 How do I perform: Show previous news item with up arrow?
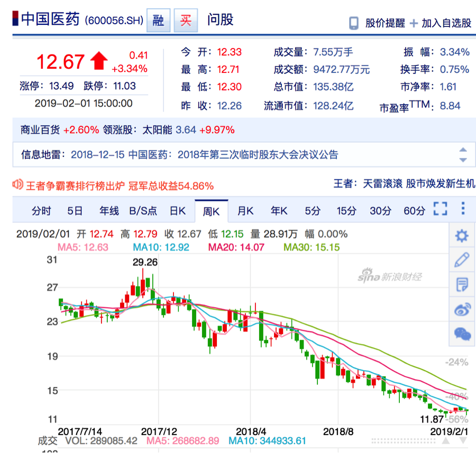(x=463, y=150)
